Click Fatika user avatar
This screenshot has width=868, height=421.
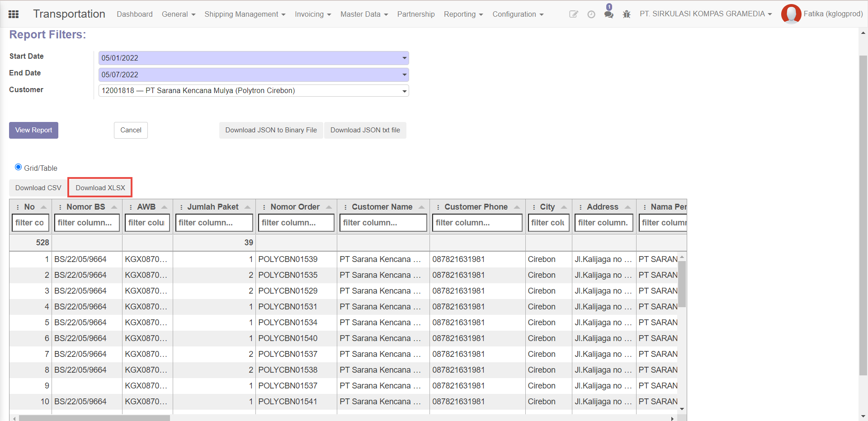(791, 14)
